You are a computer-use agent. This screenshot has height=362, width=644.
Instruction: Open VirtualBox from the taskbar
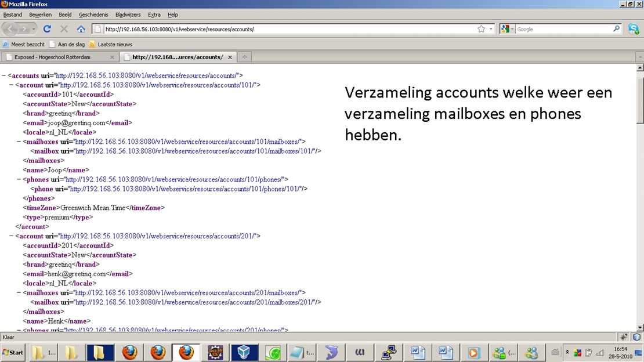(244, 352)
